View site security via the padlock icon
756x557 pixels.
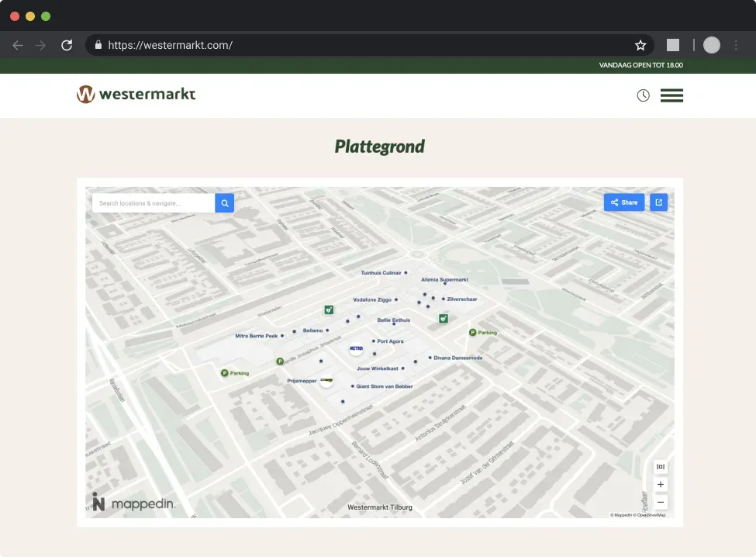(x=98, y=45)
